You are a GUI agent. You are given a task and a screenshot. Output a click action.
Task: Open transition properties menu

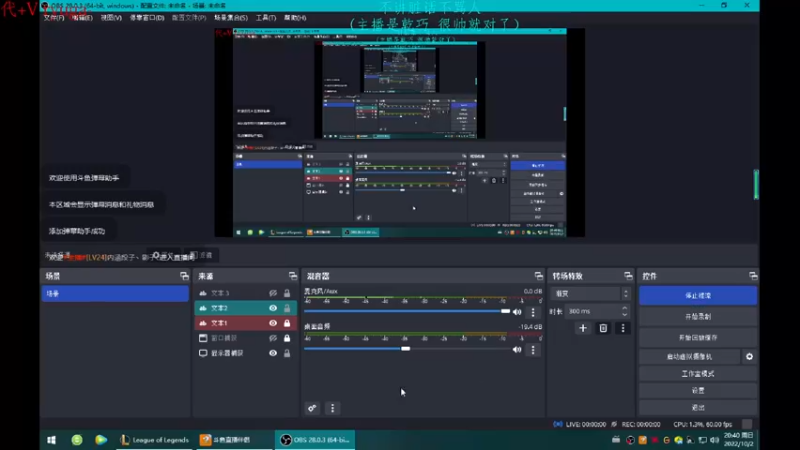[623, 328]
